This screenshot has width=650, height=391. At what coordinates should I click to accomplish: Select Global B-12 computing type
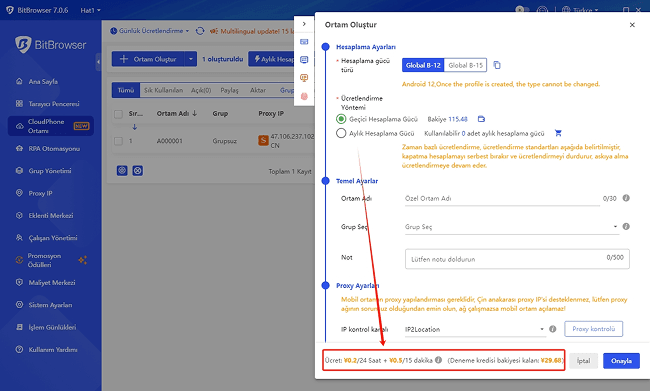[x=423, y=65]
